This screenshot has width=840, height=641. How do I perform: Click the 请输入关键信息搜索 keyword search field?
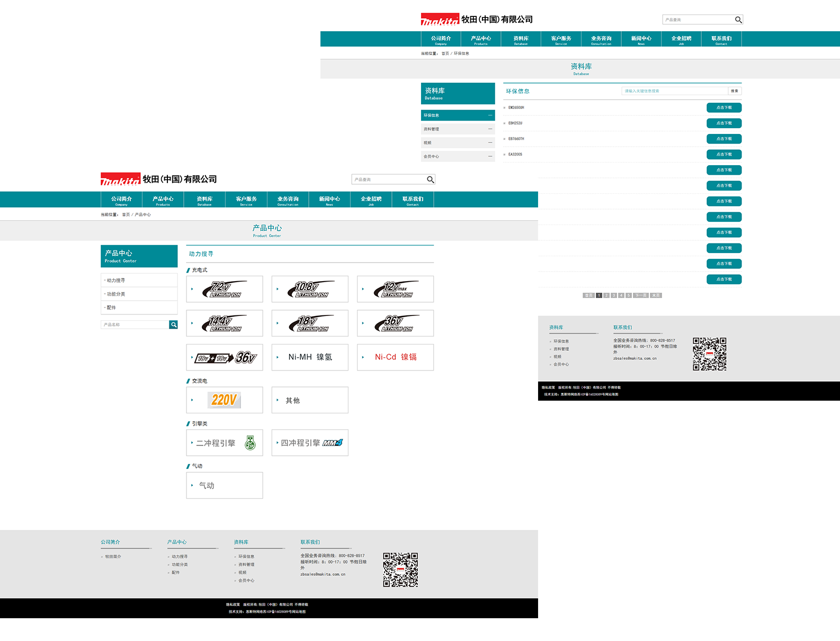tap(674, 91)
